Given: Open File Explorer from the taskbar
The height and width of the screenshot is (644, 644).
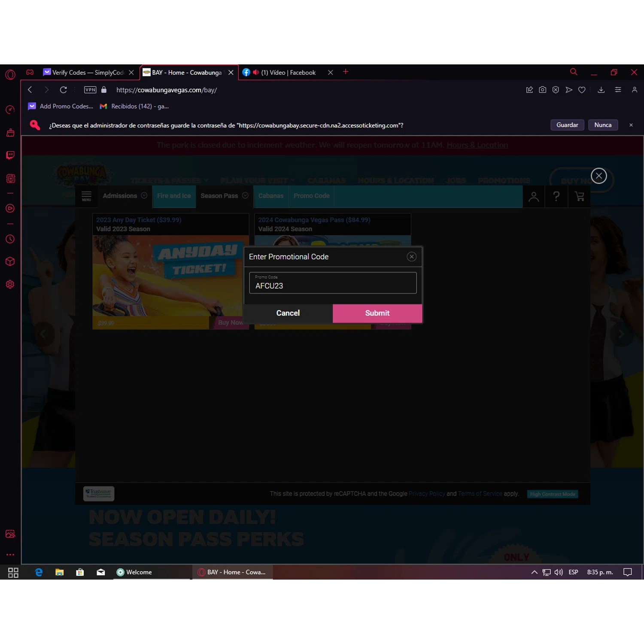Looking at the screenshot, I should [59, 572].
